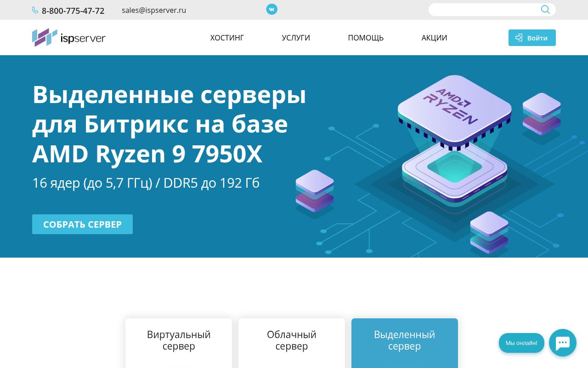
Task: Click the sales@ispserver.ru email link
Action: pos(154,10)
